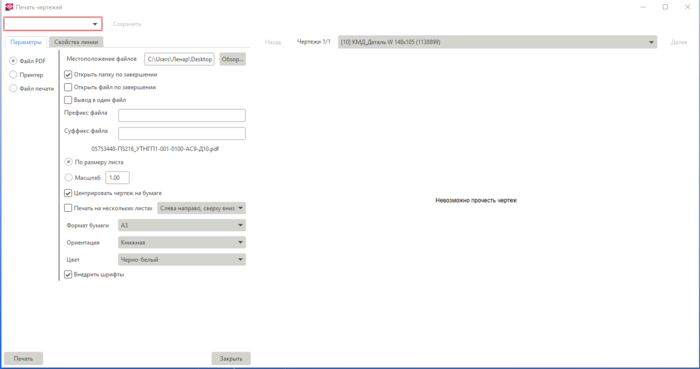Enable Печать на нескольких листах
The width and height of the screenshot is (700, 369).
pos(68,208)
